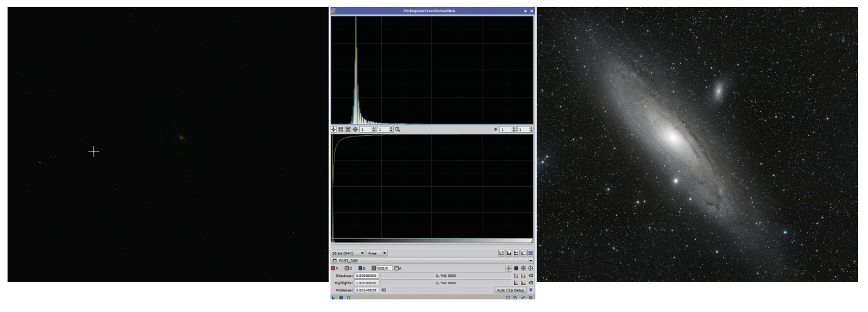
Task: Toggle show raw histograms icon
Action: point(509,253)
